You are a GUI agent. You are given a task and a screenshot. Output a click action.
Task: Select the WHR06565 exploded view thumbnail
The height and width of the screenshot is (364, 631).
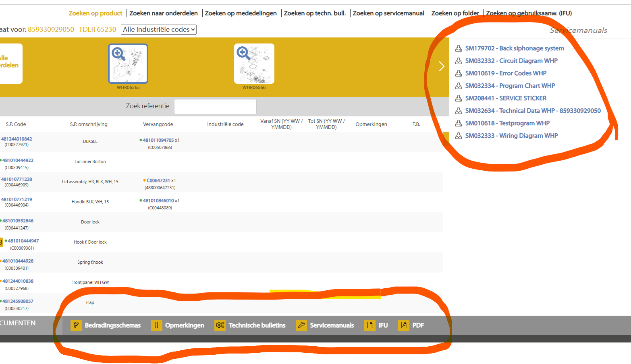pos(128,64)
